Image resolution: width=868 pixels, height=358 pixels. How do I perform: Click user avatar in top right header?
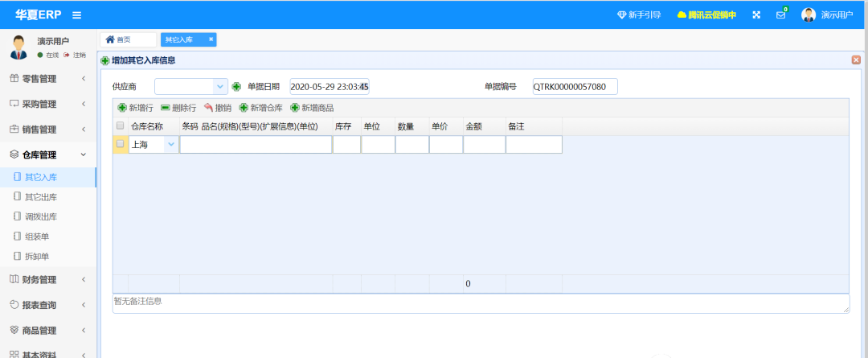[x=809, y=15]
